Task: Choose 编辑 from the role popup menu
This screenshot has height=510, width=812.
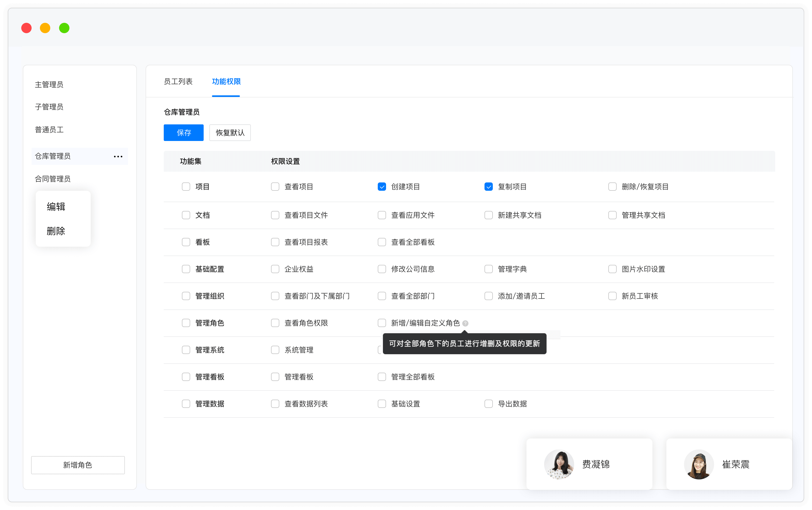Action: (x=56, y=207)
